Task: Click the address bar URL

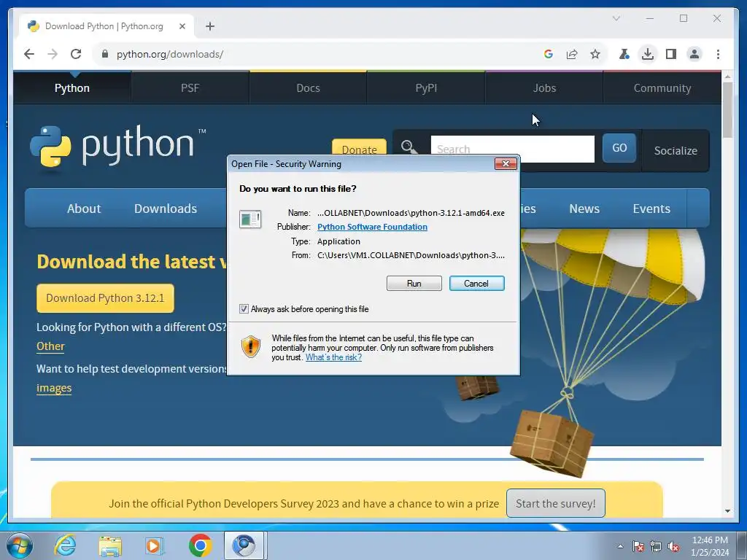Action: coord(170,54)
